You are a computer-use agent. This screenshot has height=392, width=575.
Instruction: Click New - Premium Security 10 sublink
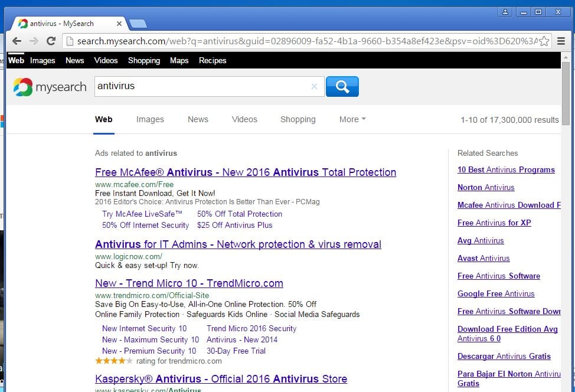coord(149,351)
